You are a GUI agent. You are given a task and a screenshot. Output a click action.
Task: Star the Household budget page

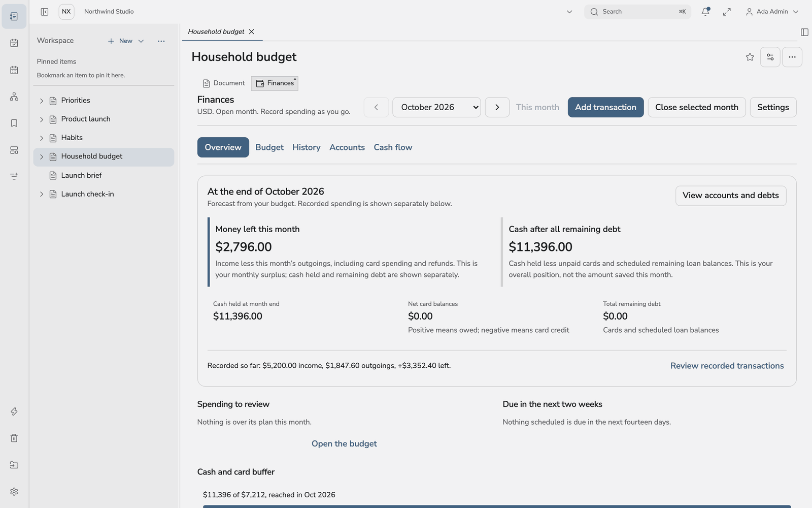pyautogui.click(x=750, y=57)
